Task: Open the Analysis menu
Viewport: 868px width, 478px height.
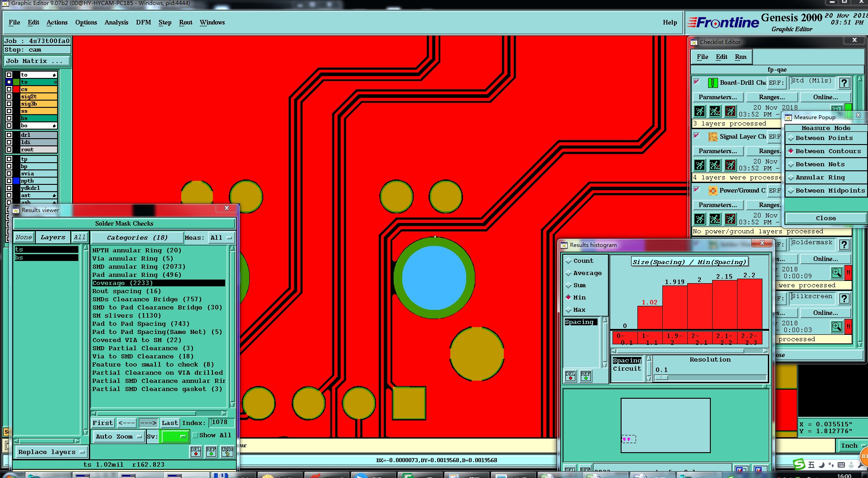Action: pos(116,22)
